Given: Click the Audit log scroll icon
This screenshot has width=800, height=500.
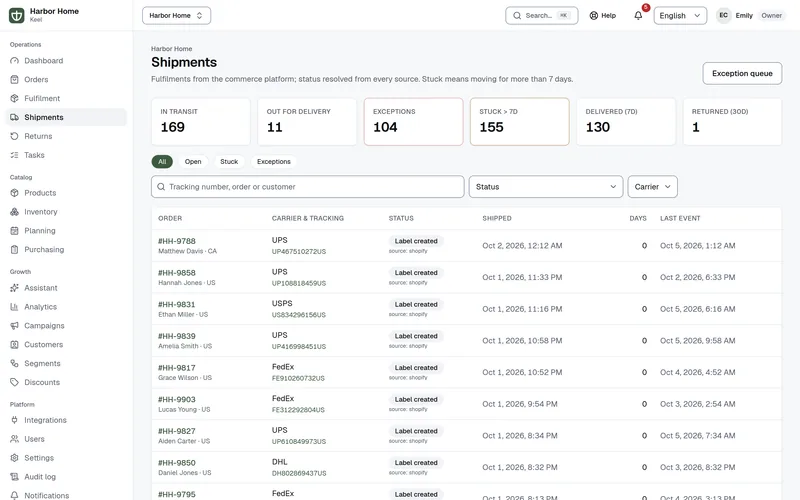Looking at the screenshot, I should click(14, 477).
